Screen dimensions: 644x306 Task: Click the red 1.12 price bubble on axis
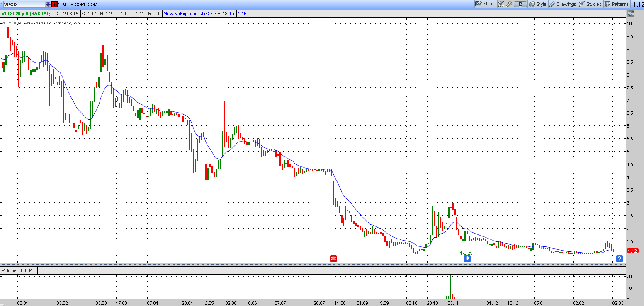pos(633,251)
